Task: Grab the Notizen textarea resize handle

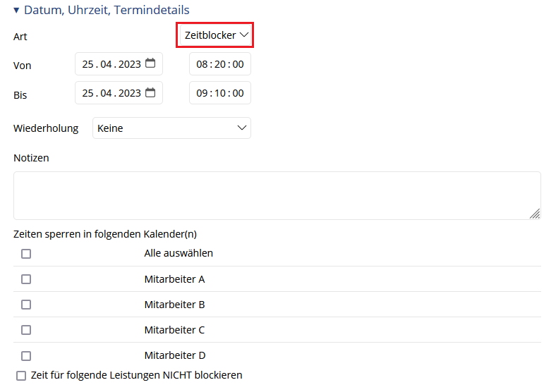Action: 535,214
